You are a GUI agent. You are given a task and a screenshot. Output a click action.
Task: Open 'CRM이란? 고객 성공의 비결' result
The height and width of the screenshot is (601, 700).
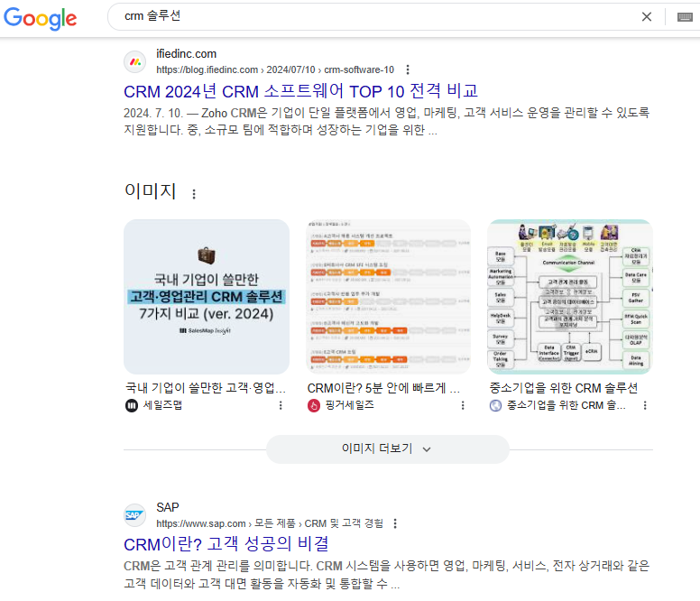pyautogui.click(x=226, y=544)
